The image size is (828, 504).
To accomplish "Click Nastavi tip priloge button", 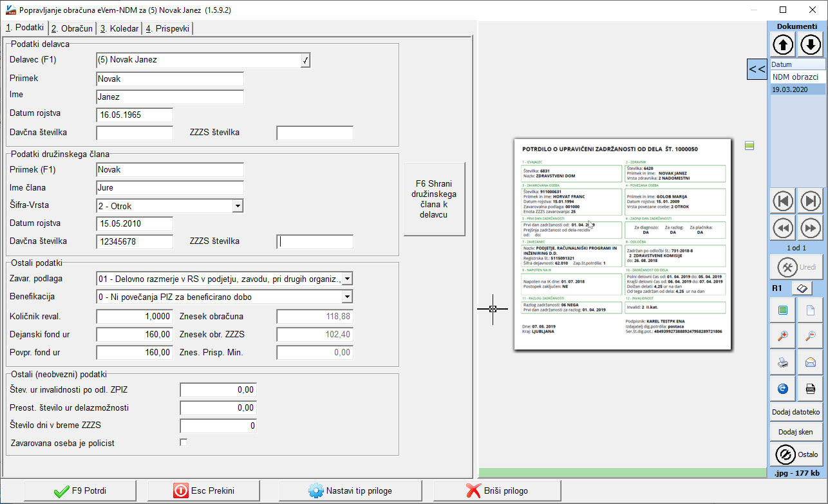I will (x=350, y=490).
